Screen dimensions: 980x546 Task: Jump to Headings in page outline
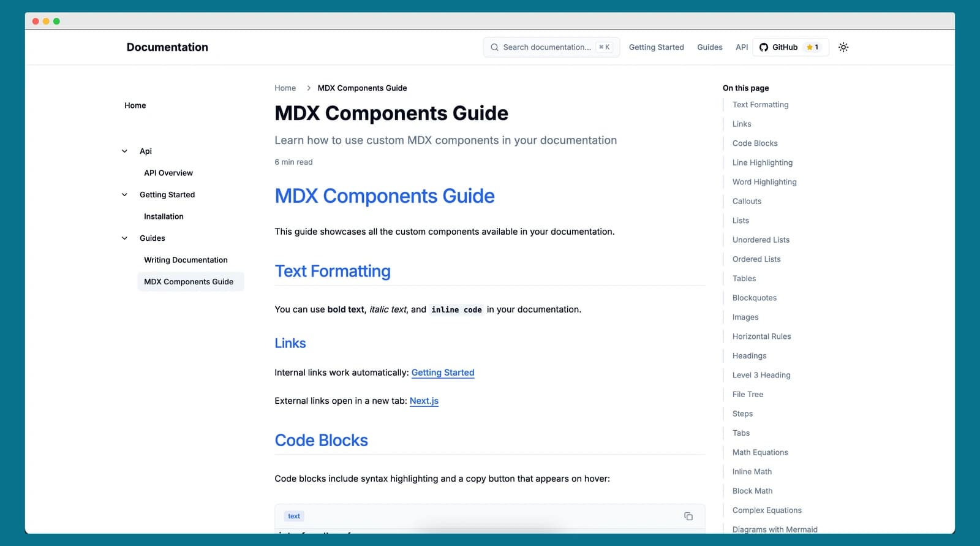tap(750, 355)
